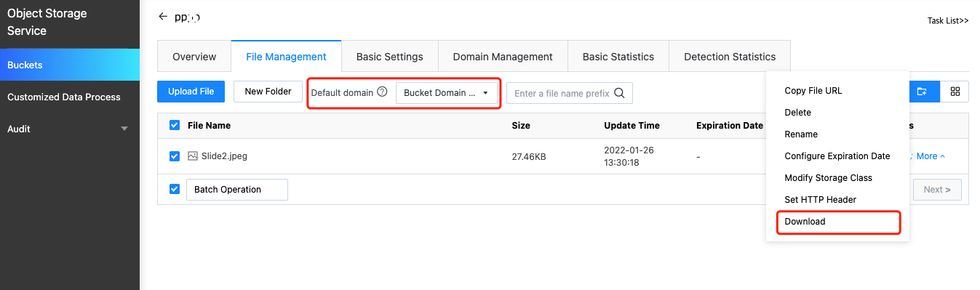The width and height of the screenshot is (980, 290).
Task: Create a New Folder
Action: click(268, 92)
